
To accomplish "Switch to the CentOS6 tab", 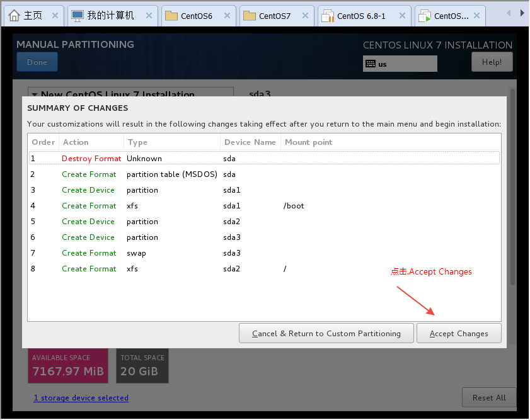I will point(198,16).
